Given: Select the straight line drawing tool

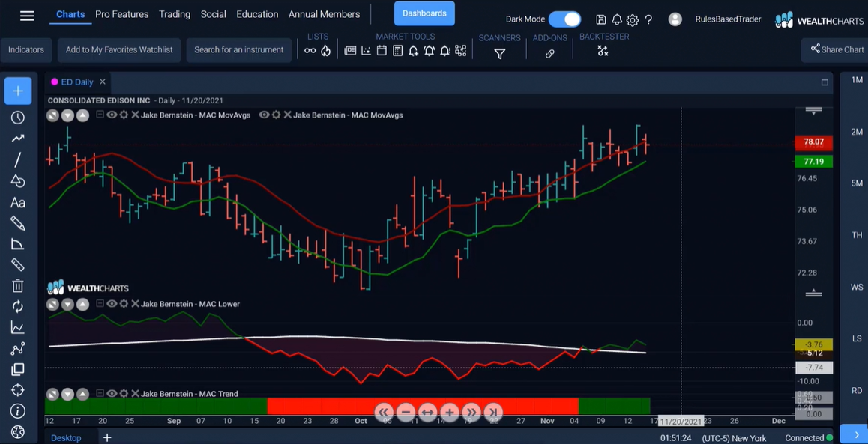Looking at the screenshot, I should [x=18, y=159].
